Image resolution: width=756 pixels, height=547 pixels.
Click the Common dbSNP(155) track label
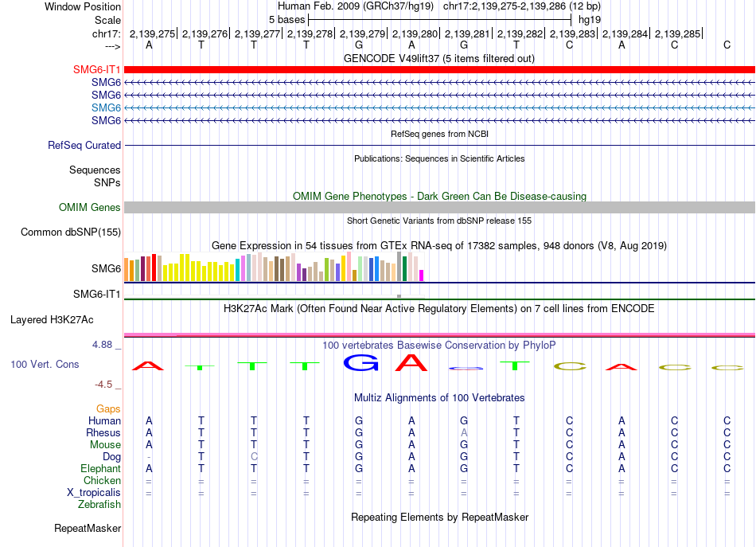(71, 232)
